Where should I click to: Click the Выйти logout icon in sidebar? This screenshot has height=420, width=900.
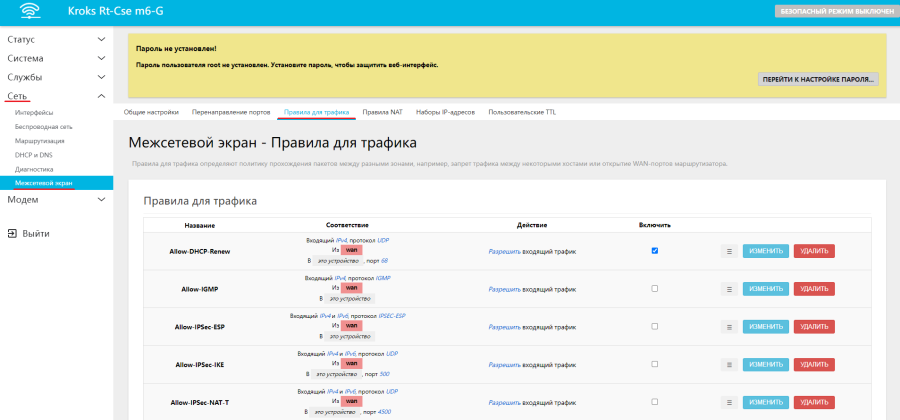coord(12,233)
